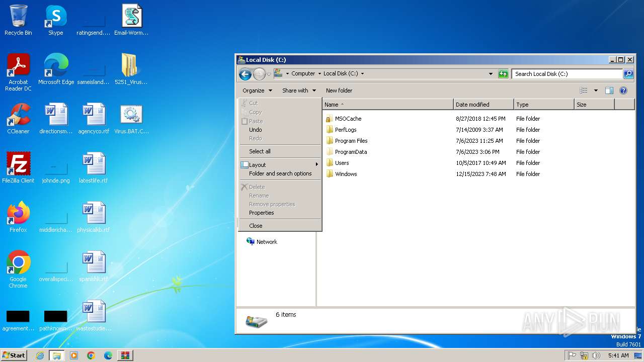
Task: Select the MSOCache folder
Action: click(x=348, y=119)
